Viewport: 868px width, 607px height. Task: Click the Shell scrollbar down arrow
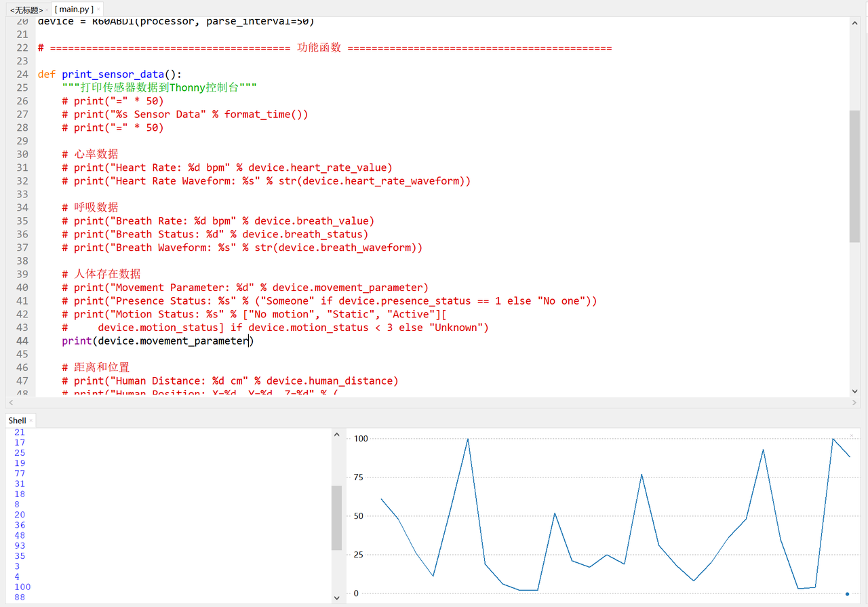pos(336,598)
